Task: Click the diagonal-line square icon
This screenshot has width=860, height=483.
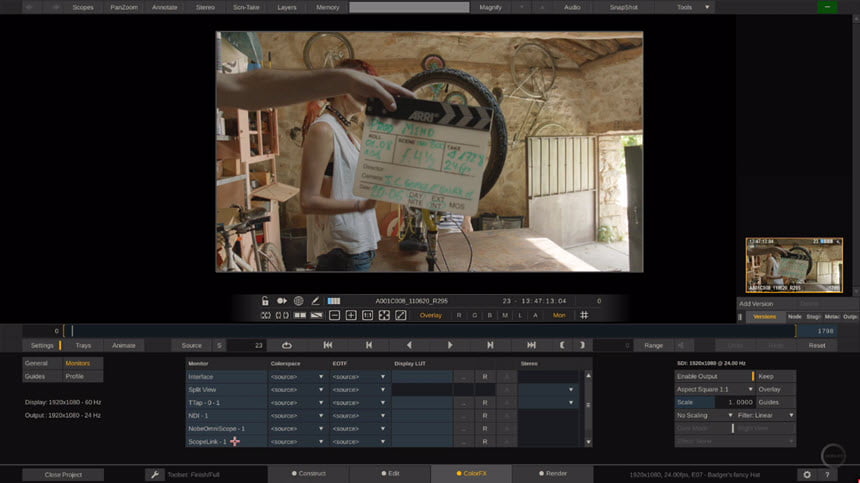Action: click(x=401, y=315)
